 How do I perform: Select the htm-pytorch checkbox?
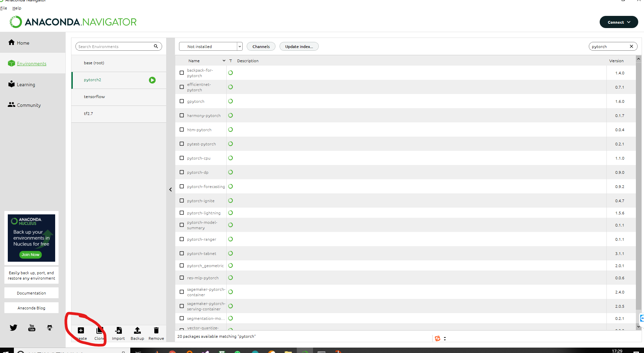point(182,130)
